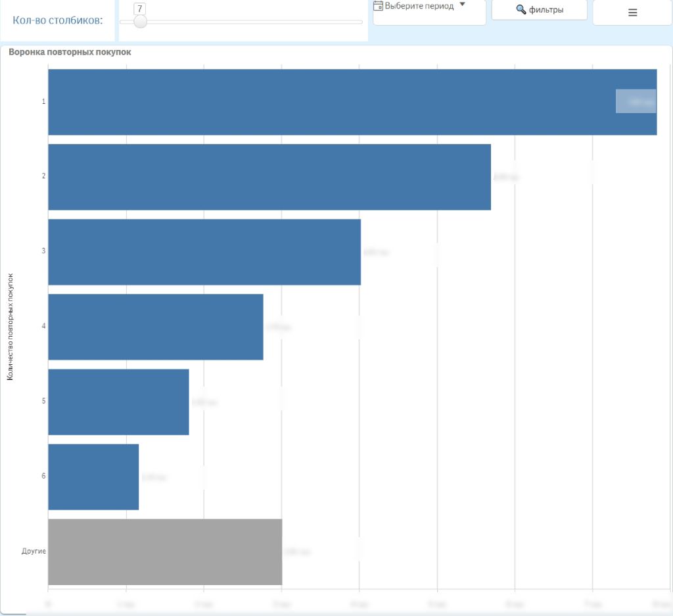Click the Другие axis label

pyautogui.click(x=34, y=551)
